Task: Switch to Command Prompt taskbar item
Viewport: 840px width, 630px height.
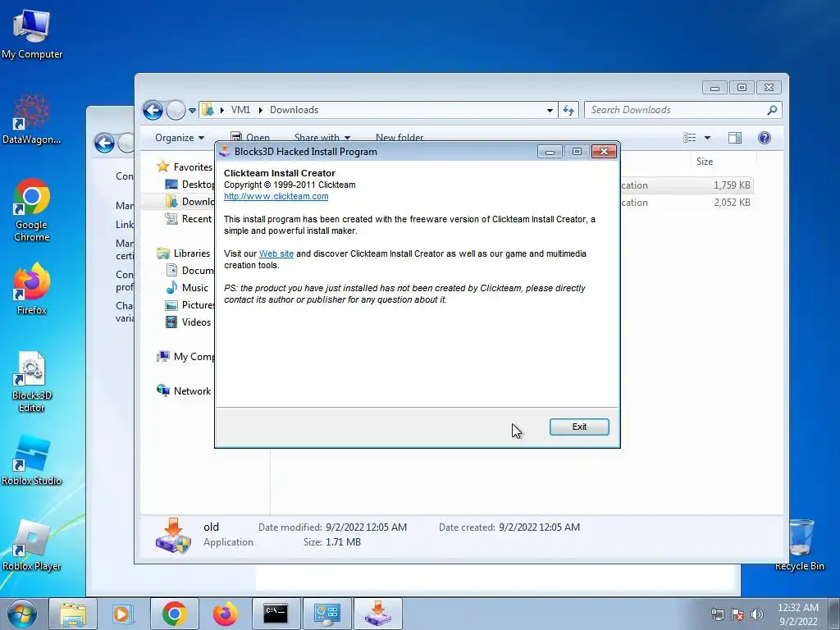Action: 276,614
